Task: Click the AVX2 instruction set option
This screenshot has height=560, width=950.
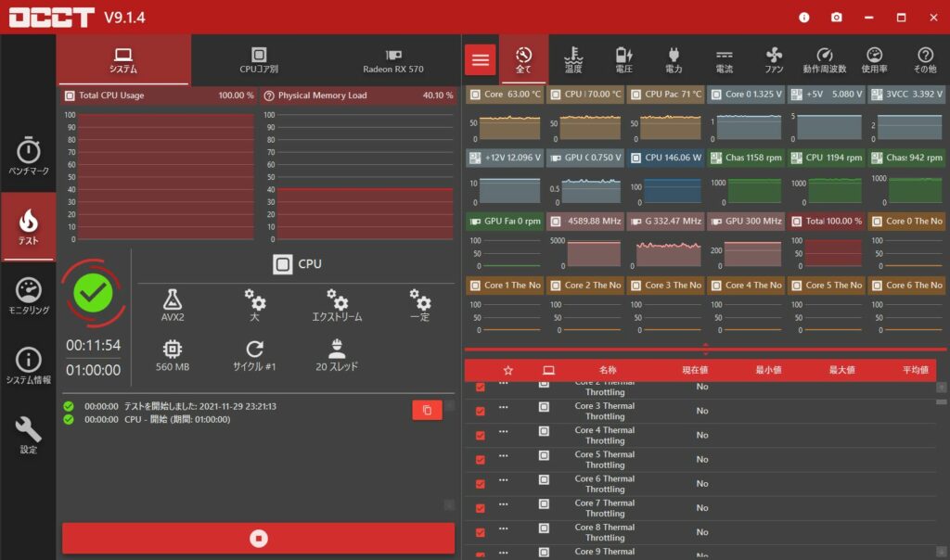Action: [x=173, y=305]
